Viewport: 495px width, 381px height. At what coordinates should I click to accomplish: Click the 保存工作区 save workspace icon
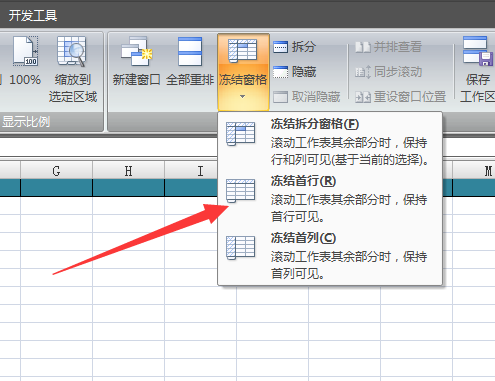pos(477,51)
